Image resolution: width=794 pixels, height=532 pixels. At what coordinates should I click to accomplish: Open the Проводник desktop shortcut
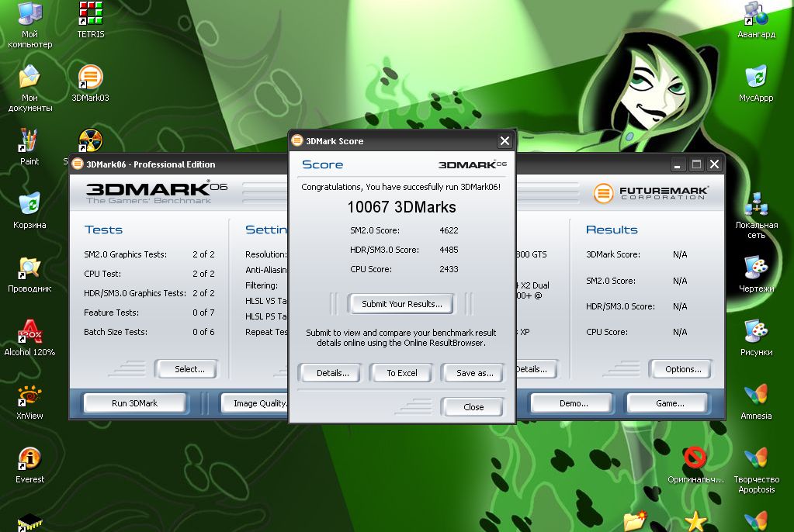coord(29,275)
